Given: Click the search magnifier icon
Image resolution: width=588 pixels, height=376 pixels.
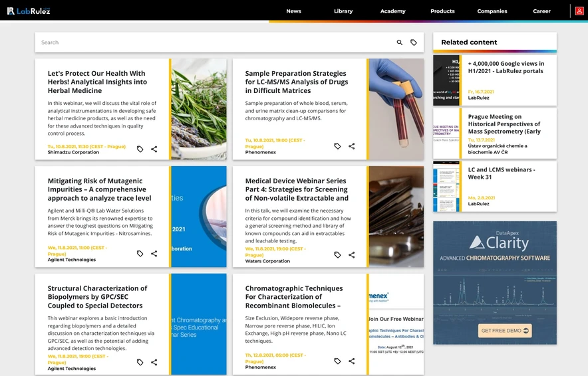Looking at the screenshot, I should 399,43.
